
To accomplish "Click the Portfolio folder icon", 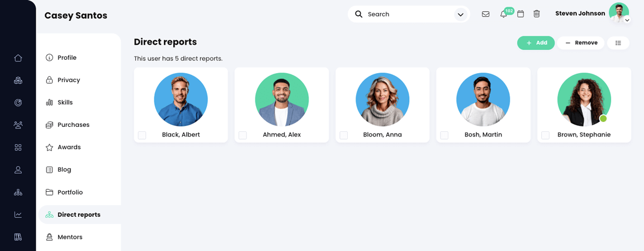I will (x=49, y=192).
